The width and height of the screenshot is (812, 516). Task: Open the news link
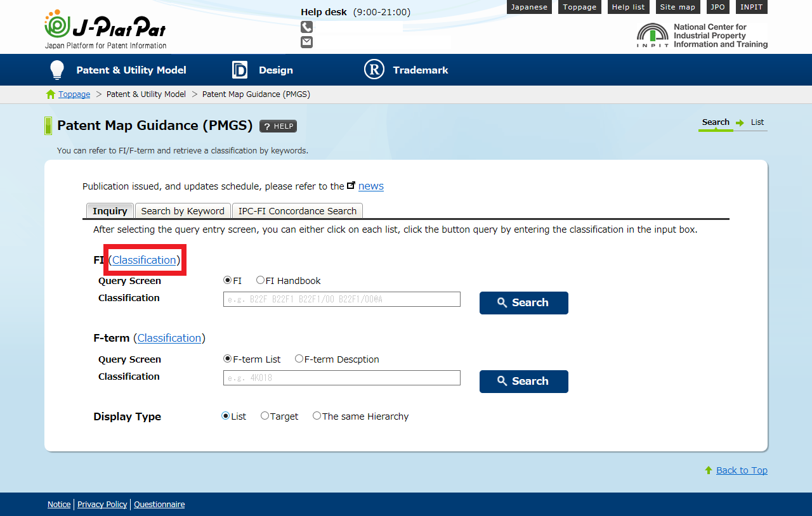(371, 186)
